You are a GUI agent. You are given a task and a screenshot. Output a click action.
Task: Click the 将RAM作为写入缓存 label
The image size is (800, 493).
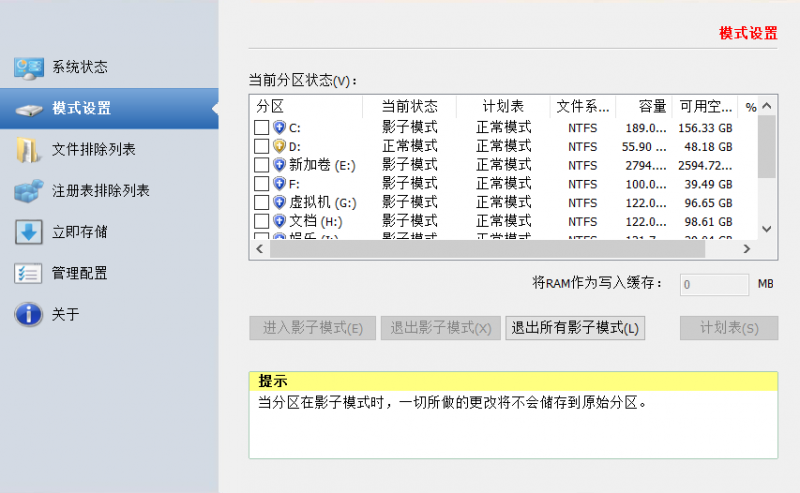597,283
